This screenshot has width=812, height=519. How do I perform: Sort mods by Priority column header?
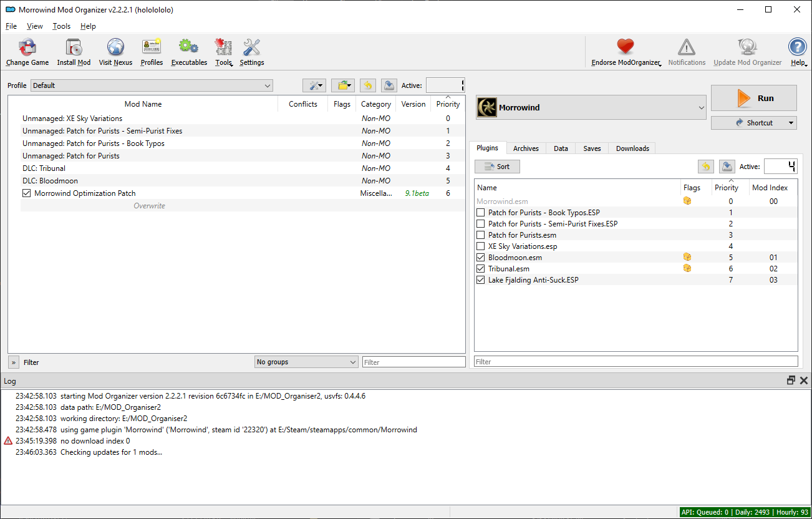[448, 104]
